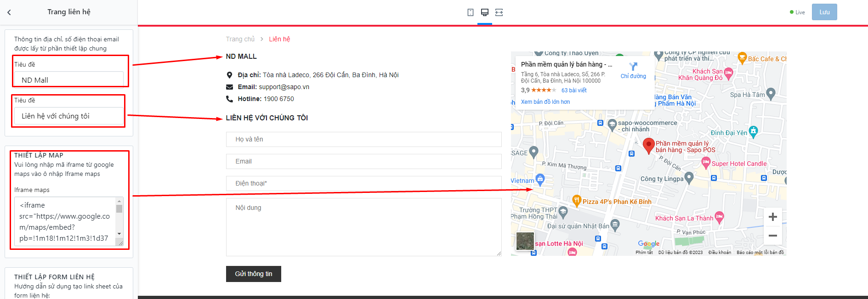Switch to mobile preview icon
The width and height of the screenshot is (868, 299).
[471, 12]
